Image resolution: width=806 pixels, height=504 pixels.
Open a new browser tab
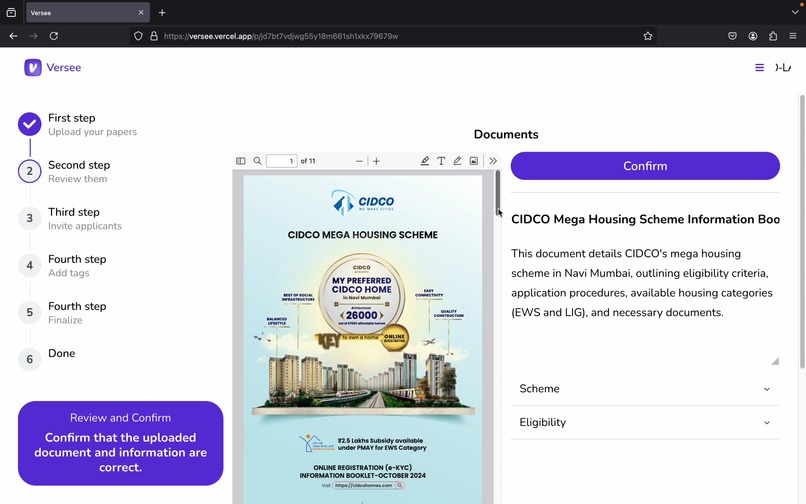[162, 12]
